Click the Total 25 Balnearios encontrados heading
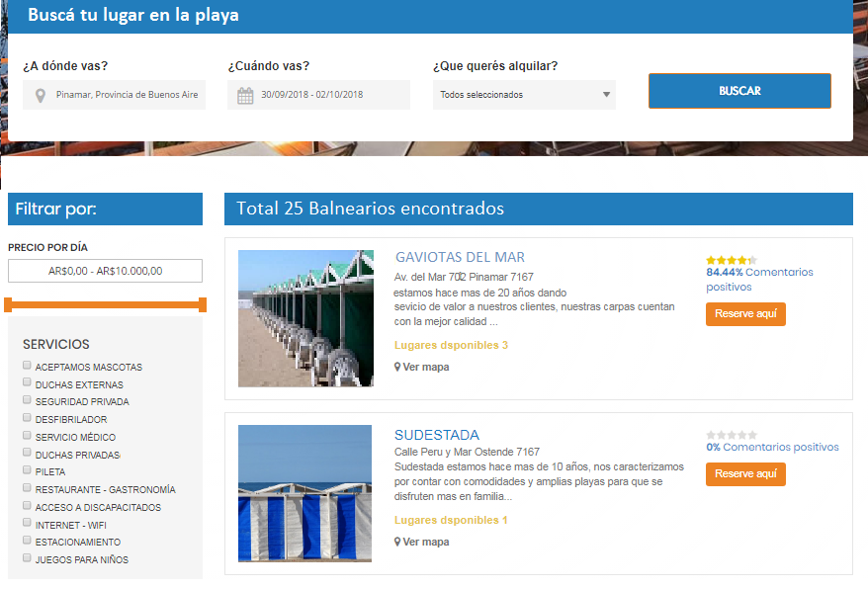 (370, 209)
